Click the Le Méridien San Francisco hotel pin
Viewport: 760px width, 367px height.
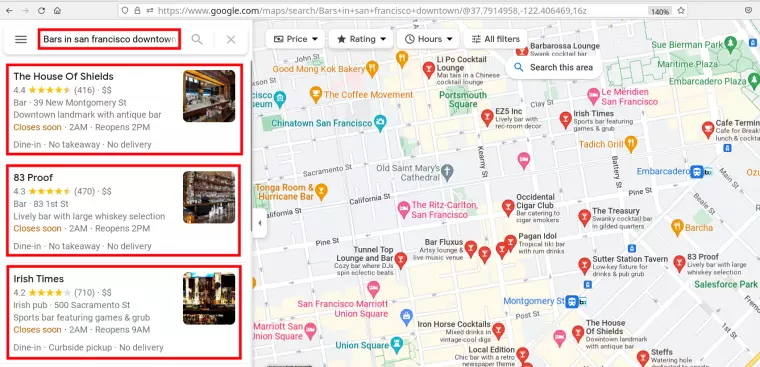coord(593,96)
